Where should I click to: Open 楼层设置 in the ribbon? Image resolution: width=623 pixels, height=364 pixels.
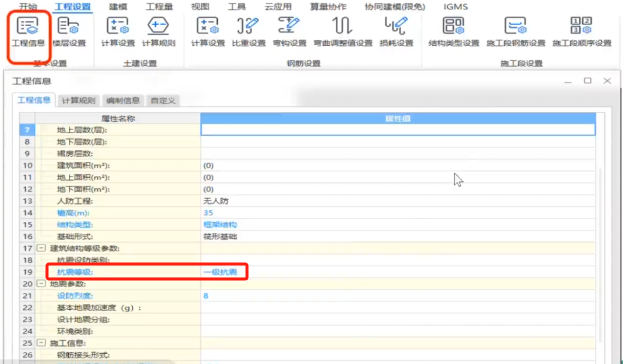click(69, 32)
